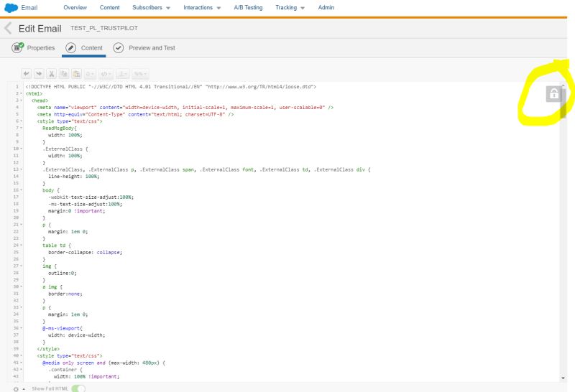This screenshot has height=392, width=575.
Task: Open the Tracking dropdown menu
Action: click(290, 8)
